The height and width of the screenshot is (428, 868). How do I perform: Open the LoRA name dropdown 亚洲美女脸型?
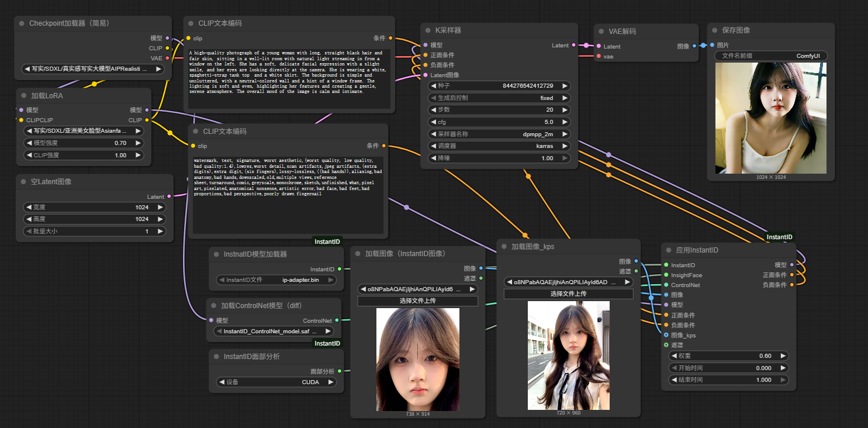click(83, 131)
